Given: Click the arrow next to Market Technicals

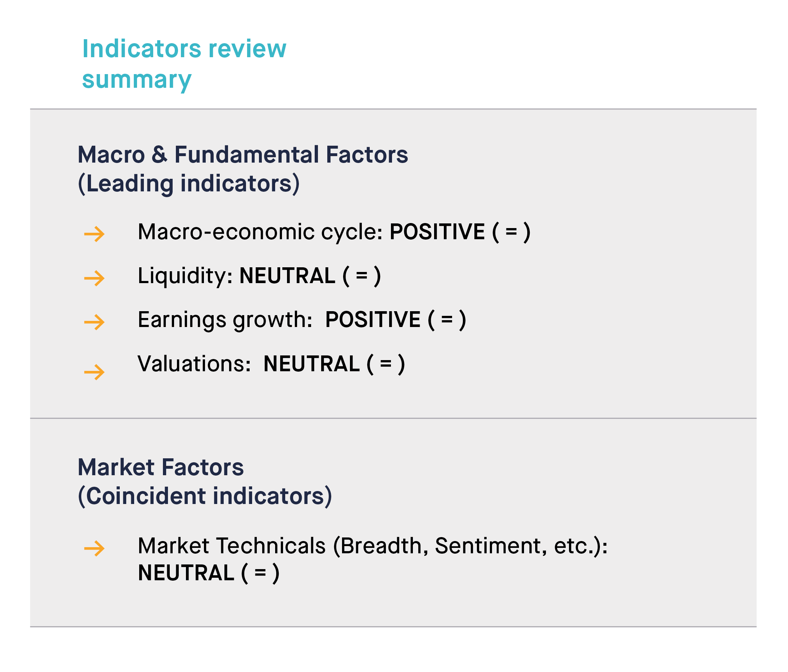Looking at the screenshot, I should (x=94, y=548).
